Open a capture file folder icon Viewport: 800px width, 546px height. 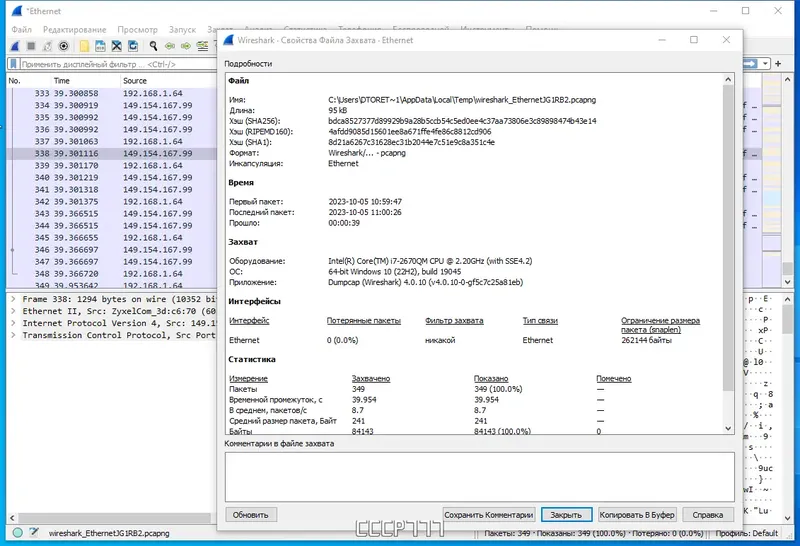84,46
